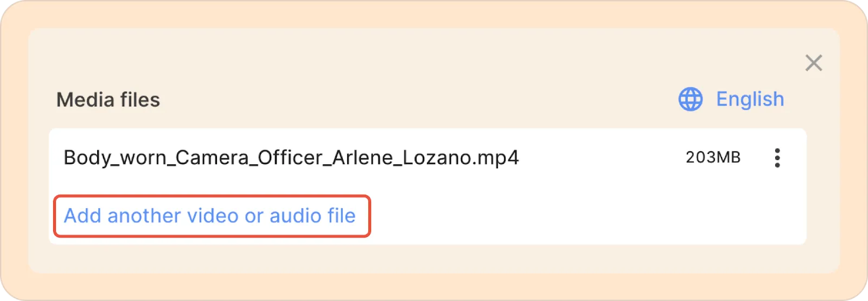Click the 203MB file size label
868x301 pixels.
click(x=713, y=158)
